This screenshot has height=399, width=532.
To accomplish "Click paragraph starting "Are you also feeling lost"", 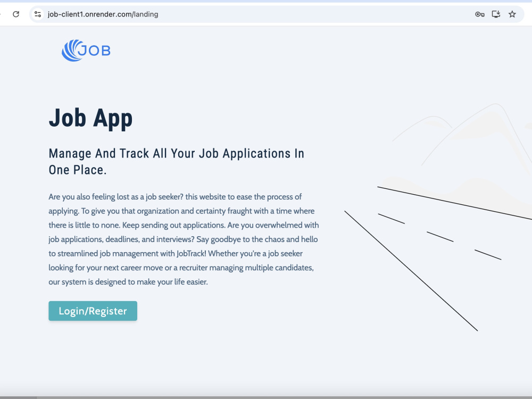I will coord(184,239).
